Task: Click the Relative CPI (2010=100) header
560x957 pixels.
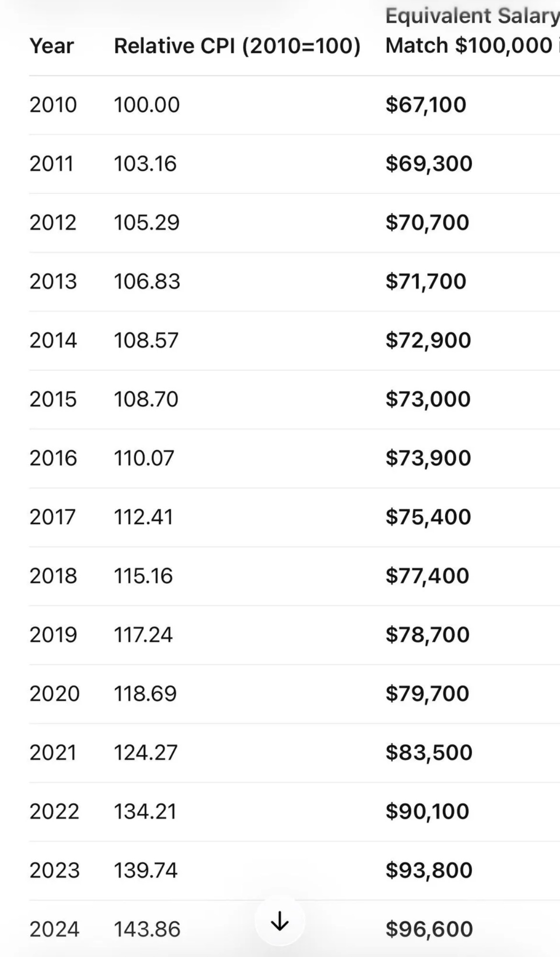Action: [x=237, y=46]
